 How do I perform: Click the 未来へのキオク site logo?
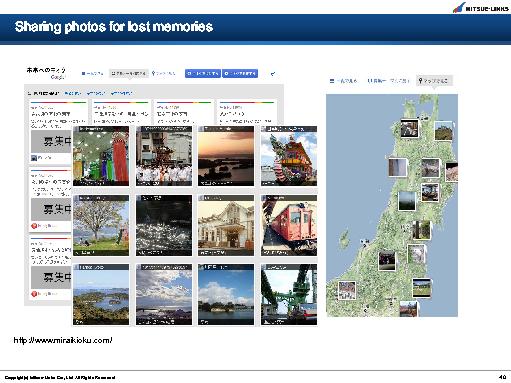tap(46, 73)
